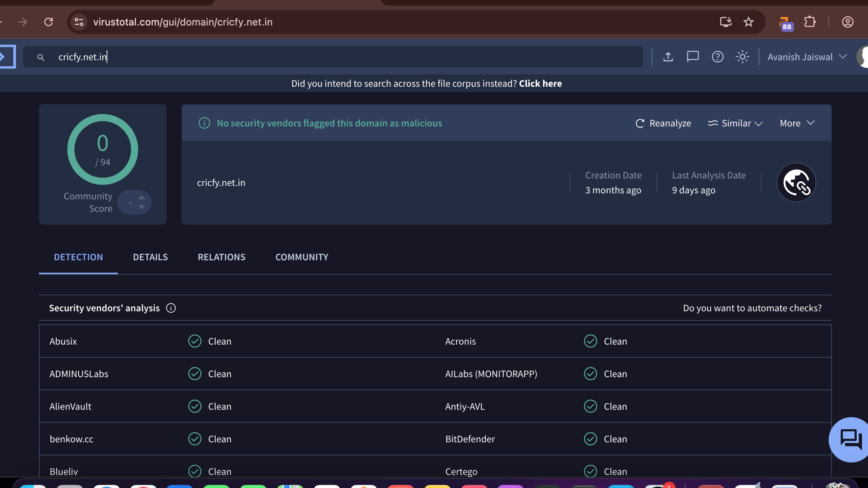Switch to the RELATIONS tab

pyautogui.click(x=221, y=257)
